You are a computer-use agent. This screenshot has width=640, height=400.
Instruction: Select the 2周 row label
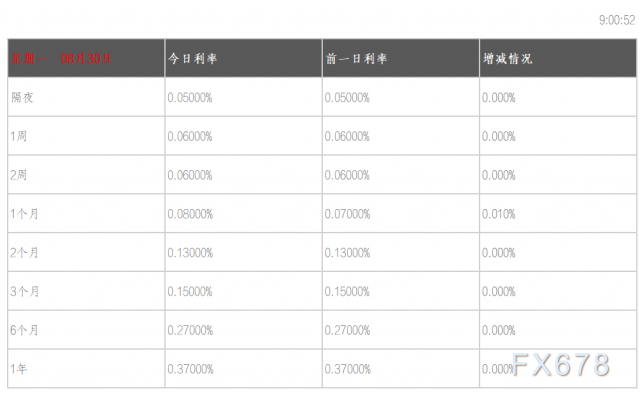pyautogui.click(x=19, y=175)
